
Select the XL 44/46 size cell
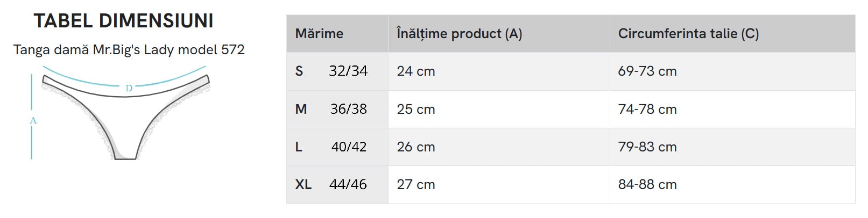click(331, 184)
